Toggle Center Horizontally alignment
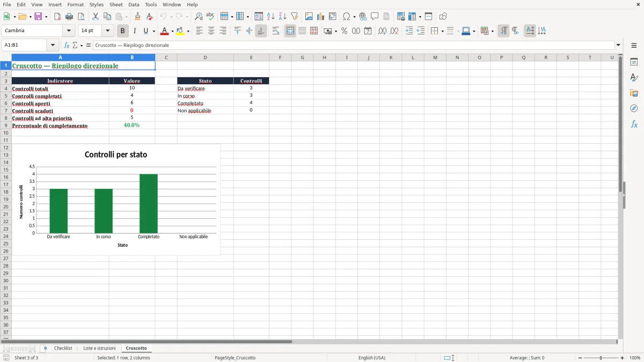The width and height of the screenshot is (644, 362). pos(211,31)
